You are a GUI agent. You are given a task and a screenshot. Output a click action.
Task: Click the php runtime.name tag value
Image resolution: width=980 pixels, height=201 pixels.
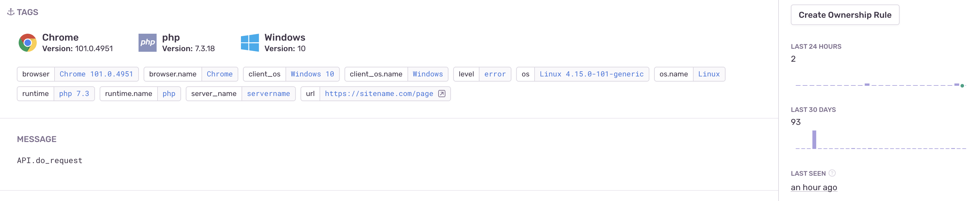169,94
